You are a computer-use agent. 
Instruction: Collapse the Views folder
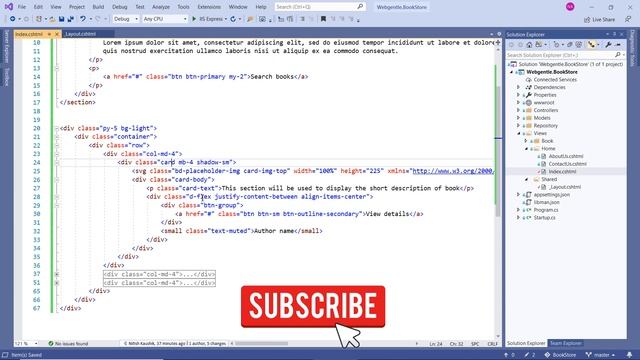pyautogui.click(x=518, y=133)
